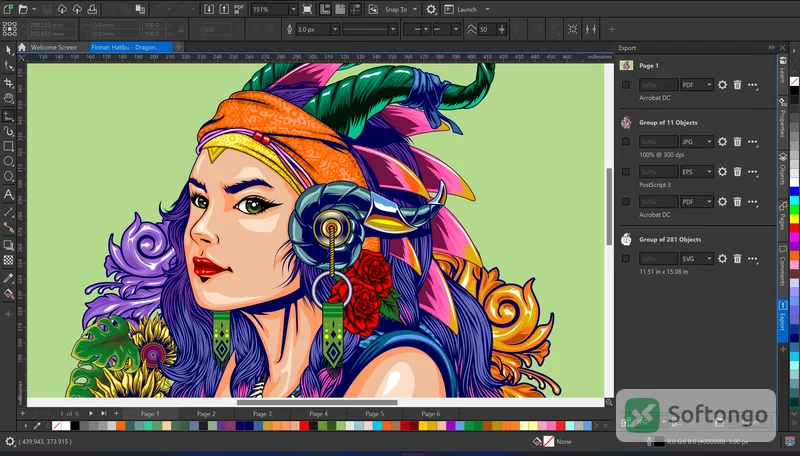This screenshot has width=800, height=456.
Task: Open more options for the SVG row
Action: tap(753, 259)
